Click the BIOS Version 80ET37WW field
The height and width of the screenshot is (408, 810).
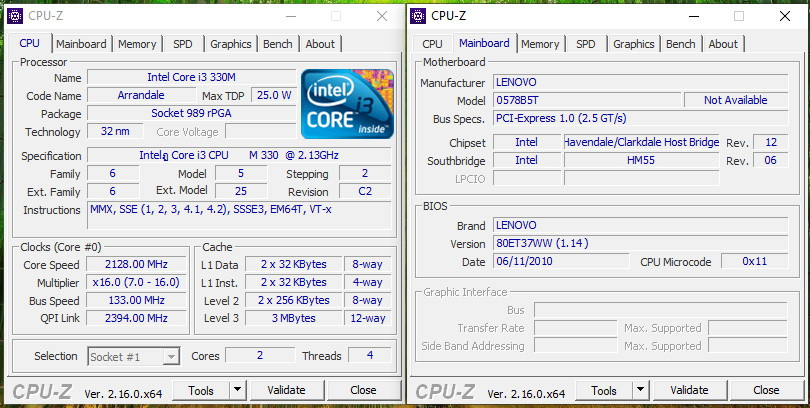click(641, 243)
